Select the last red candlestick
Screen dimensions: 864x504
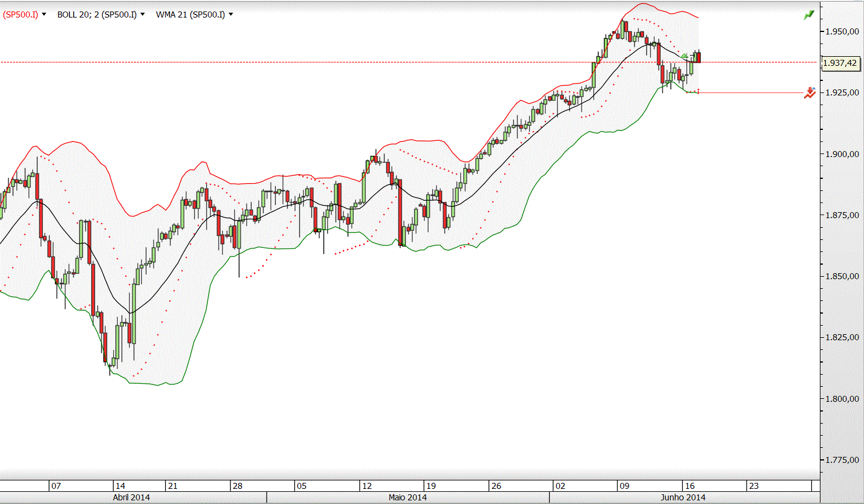click(x=698, y=57)
